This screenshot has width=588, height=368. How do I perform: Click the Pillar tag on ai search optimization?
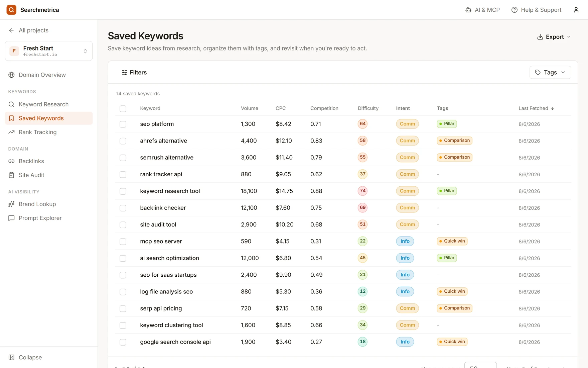point(447,258)
